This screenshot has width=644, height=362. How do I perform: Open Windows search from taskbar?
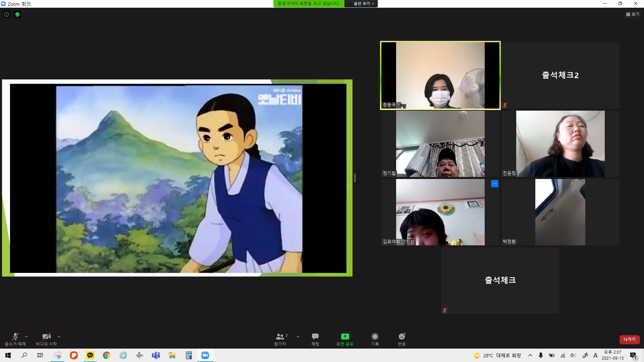pyautogui.click(x=24, y=355)
